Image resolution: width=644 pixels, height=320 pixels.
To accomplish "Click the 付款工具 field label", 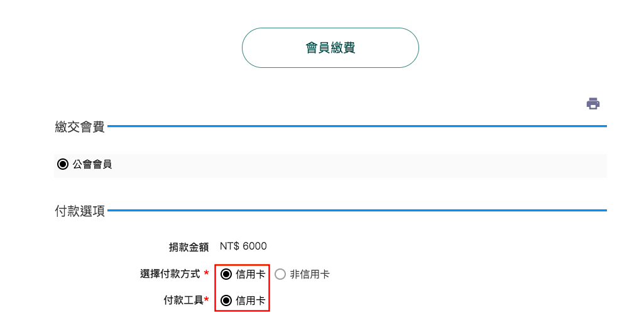I will [x=183, y=301].
